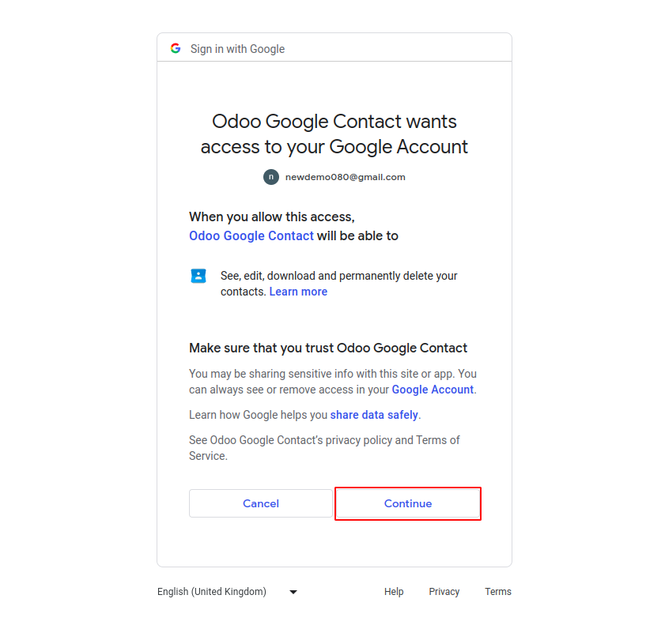The height and width of the screenshot is (644, 665).
Task: Click the account avatar with letter n
Action: click(x=271, y=177)
